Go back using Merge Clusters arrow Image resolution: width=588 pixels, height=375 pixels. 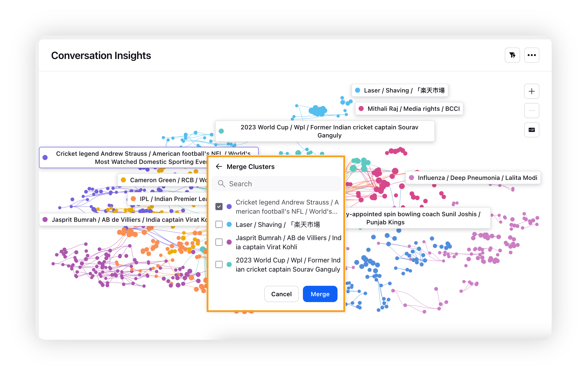tap(219, 167)
